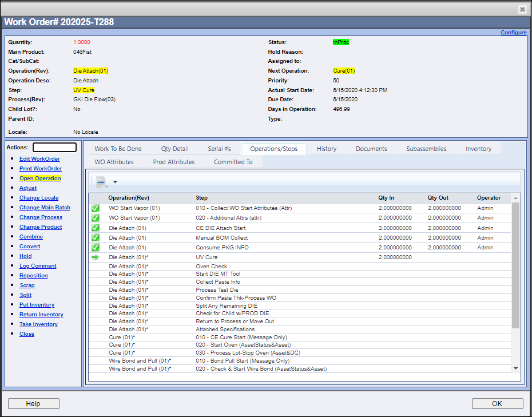Click the checkmark icon for Manual BOM Collect step

(x=94, y=237)
